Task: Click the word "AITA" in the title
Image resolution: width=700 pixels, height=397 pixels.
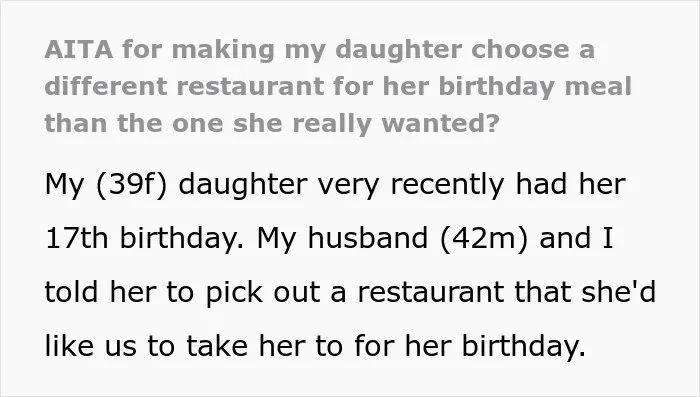Action: (x=79, y=49)
